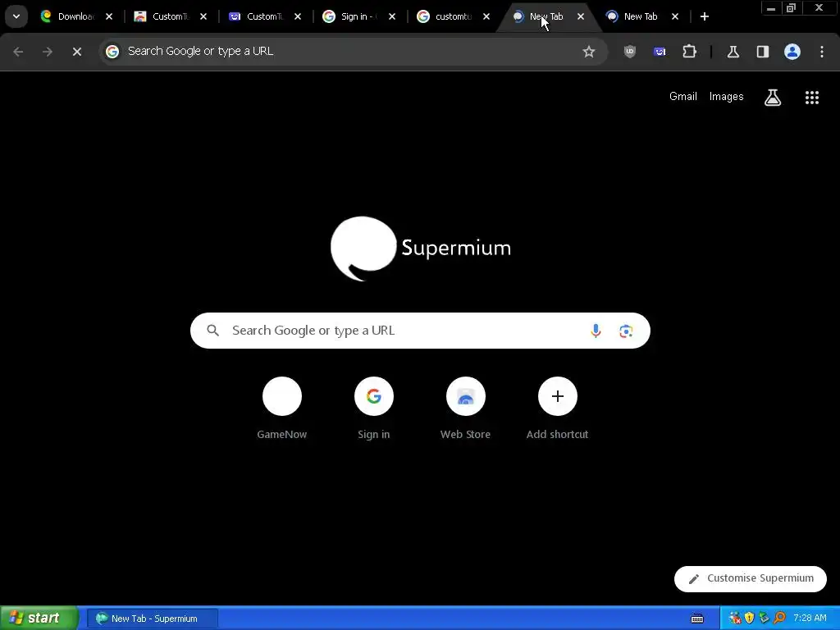
Task: Close the Download tab
Action: (x=109, y=16)
